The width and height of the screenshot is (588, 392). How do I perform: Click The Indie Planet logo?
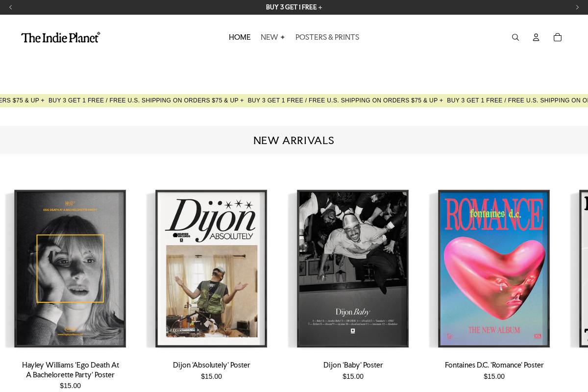[x=60, y=37]
